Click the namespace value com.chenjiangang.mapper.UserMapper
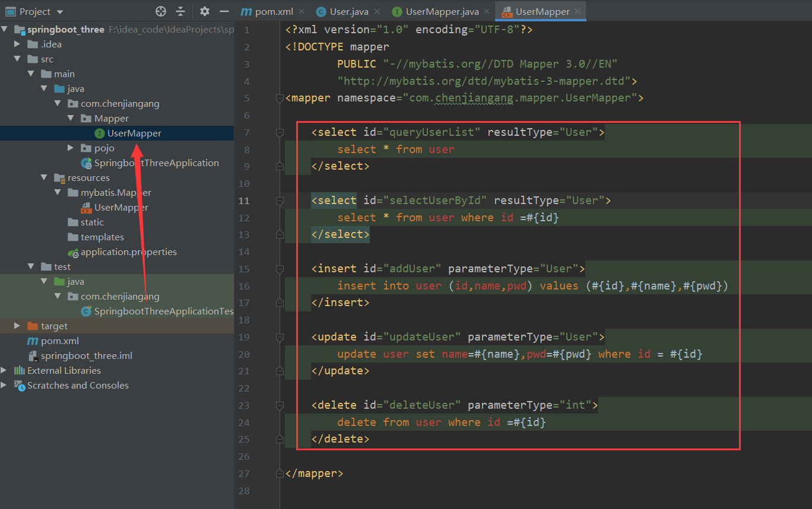The width and height of the screenshot is (812, 509). (x=520, y=98)
